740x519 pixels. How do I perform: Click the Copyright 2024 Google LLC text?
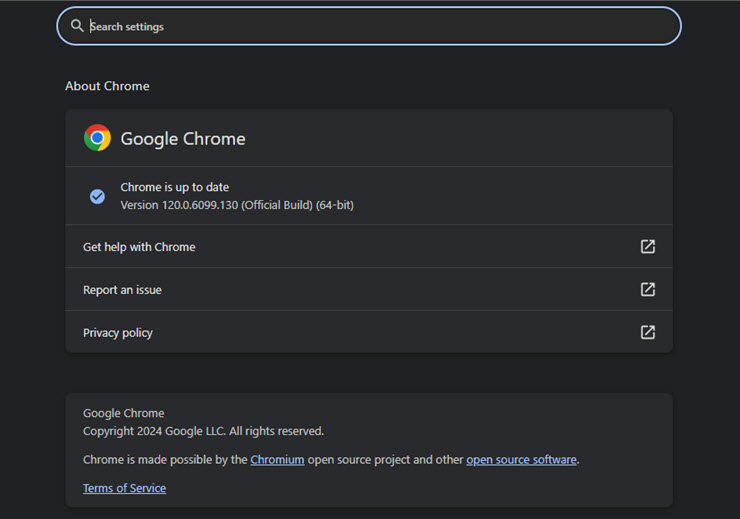pos(203,431)
